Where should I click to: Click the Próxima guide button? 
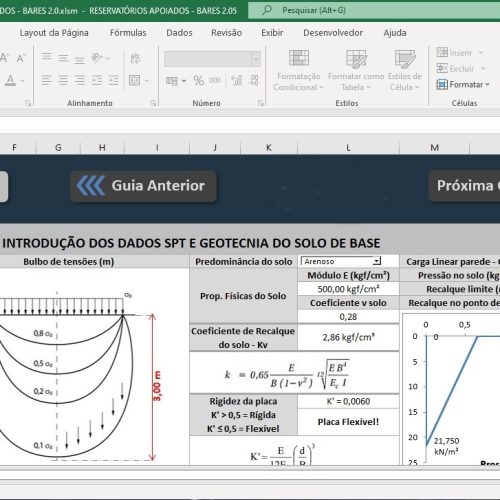[464, 186]
